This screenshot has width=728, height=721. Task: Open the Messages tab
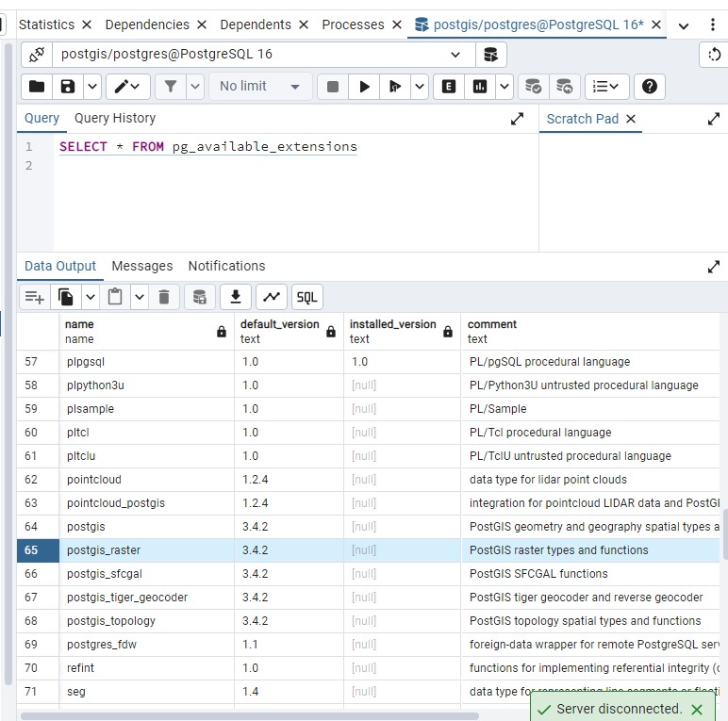(x=142, y=266)
